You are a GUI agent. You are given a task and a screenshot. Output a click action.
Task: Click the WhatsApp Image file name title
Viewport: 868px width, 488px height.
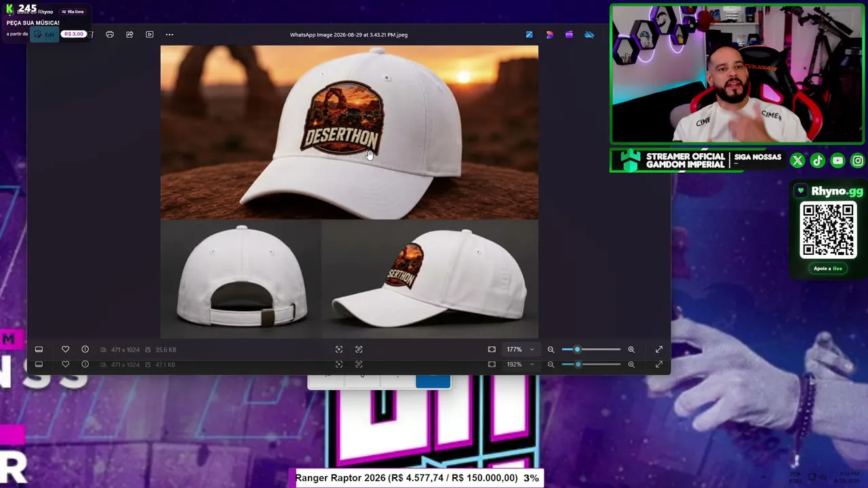point(349,35)
